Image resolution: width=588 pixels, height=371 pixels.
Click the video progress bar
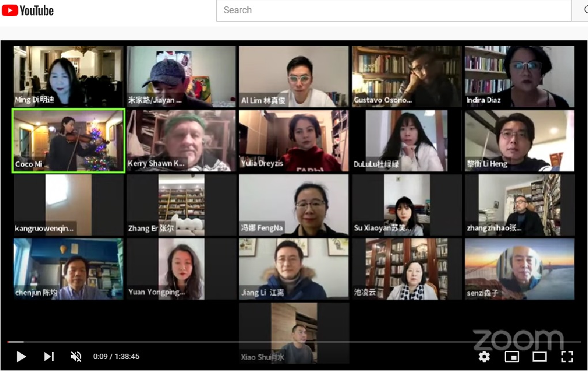(x=288, y=342)
